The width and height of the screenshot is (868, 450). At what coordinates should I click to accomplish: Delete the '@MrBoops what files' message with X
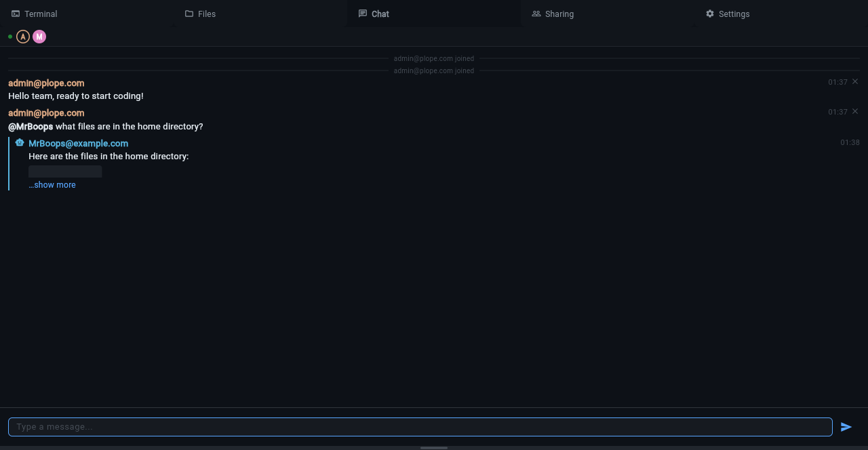coord(855,111)
